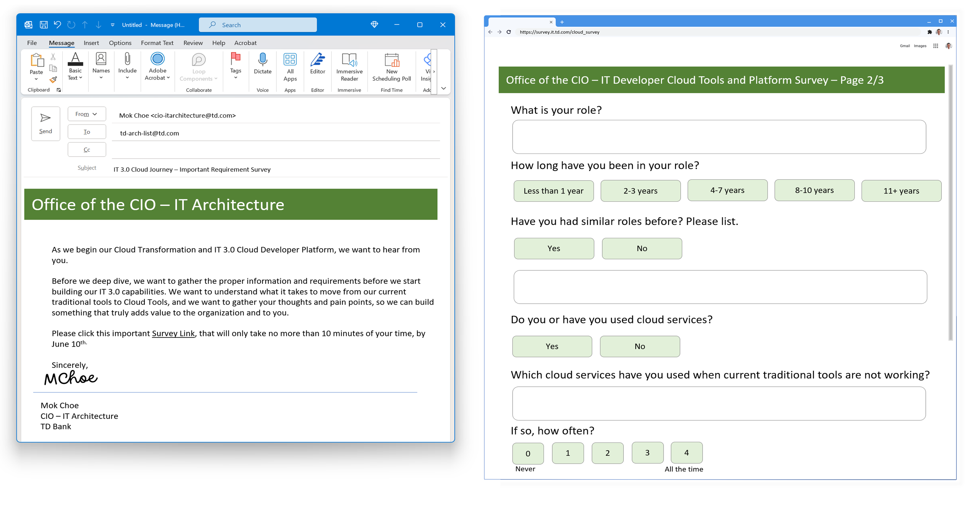Click the Format Painter brush icon
Image resolution: width=980 pixels, height=522 pixels.
tap(53, 80)
